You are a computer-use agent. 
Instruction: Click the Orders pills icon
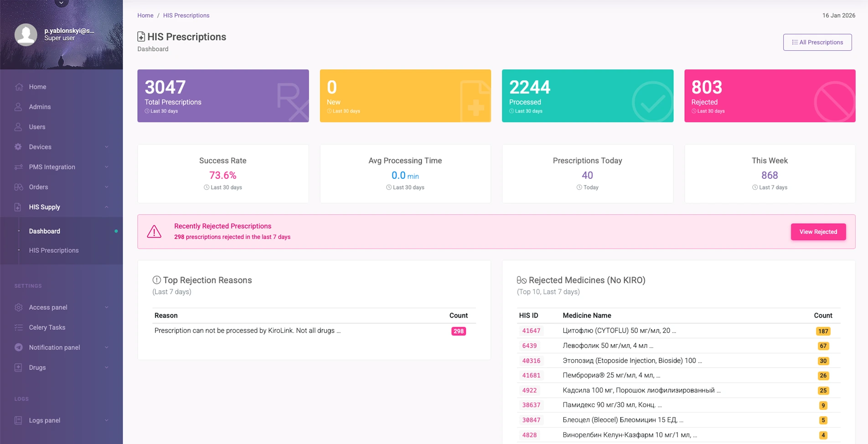pyautogui.click(x=18, y=187)
